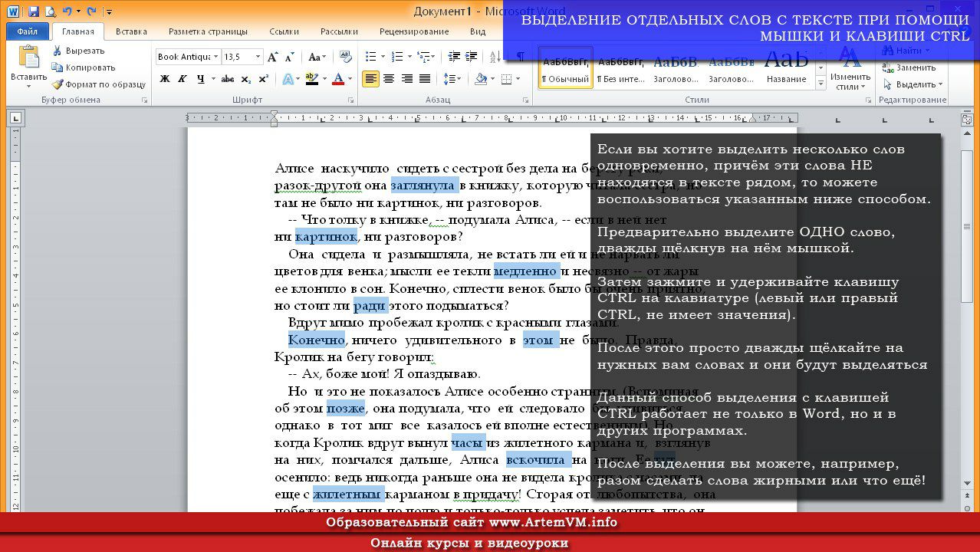Switch to the Вид tab
980x552 pixels.
coord(478,31)
